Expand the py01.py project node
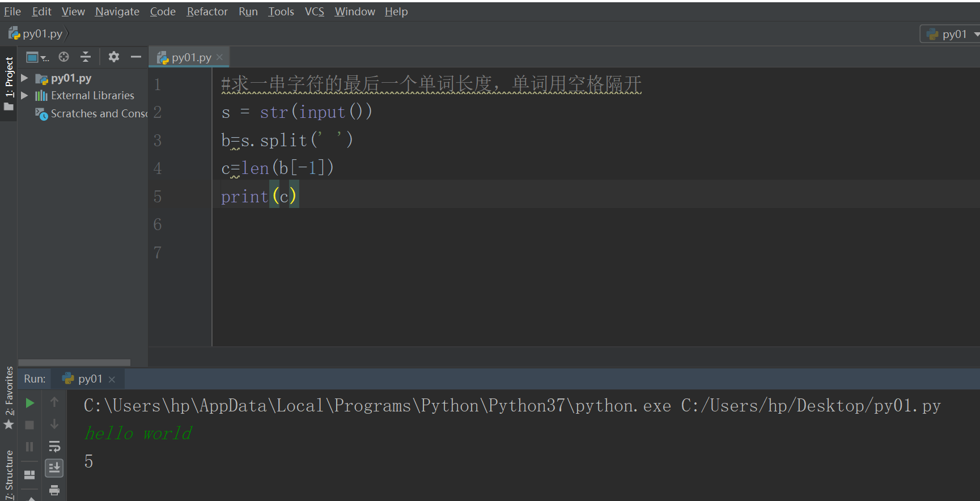Screen dimensions: 980x501 coord(24,78)
